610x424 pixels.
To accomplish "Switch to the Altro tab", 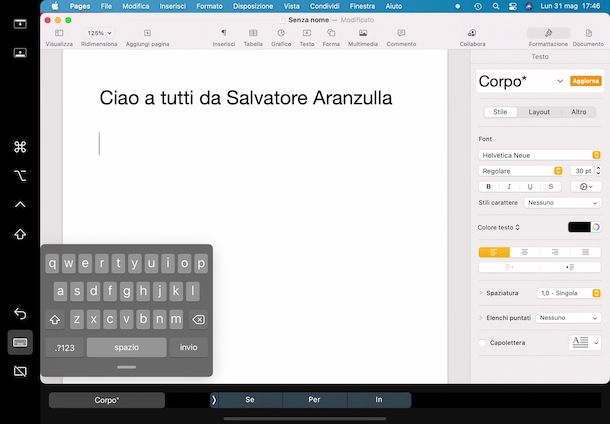I will point(578,112).
